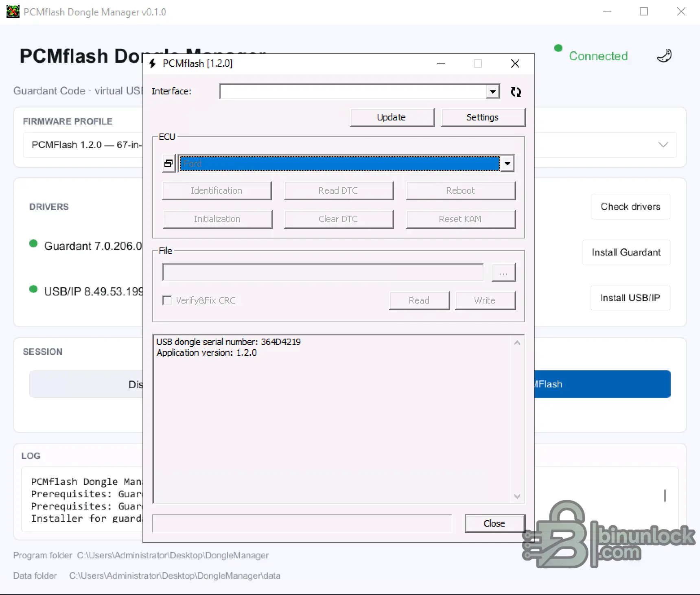Minimize the PCMflash dialog window
Image resolution: width=700 pixels, height=595 pixels.
[x=441, y=63]
